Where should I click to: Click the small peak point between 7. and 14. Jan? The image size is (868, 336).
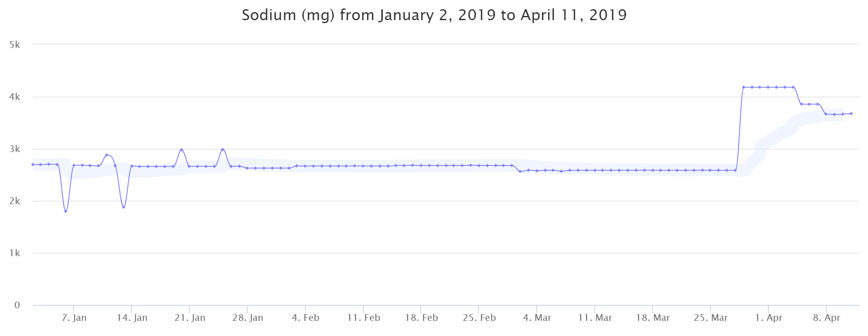[107, 155]
